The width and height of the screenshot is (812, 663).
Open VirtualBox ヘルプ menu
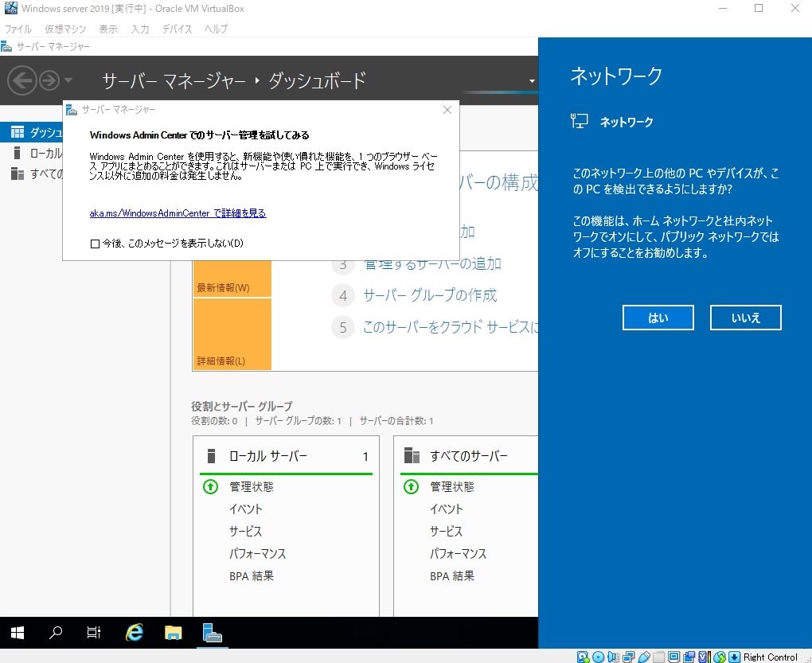216,29
